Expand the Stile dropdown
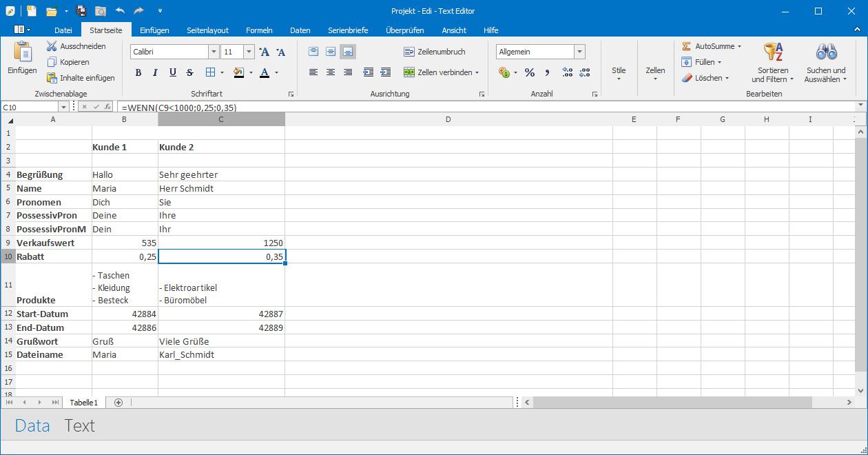This screenshot has width=868, height=455. coord(619,73)
